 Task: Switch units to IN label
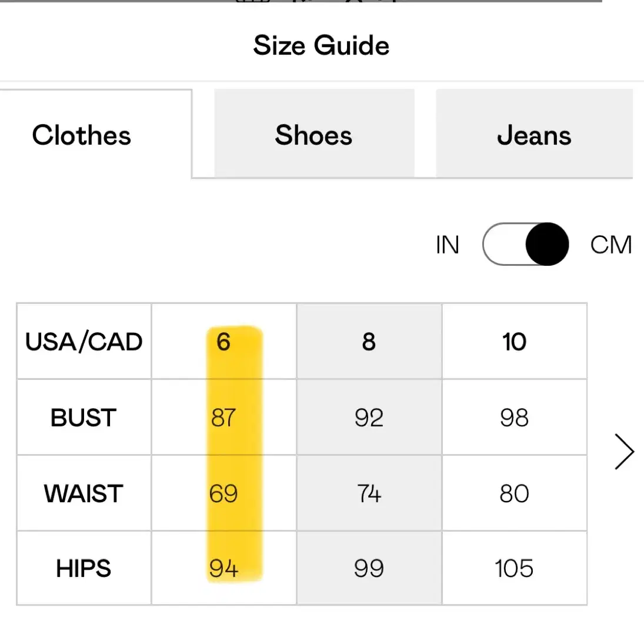[x=447, y=245]
